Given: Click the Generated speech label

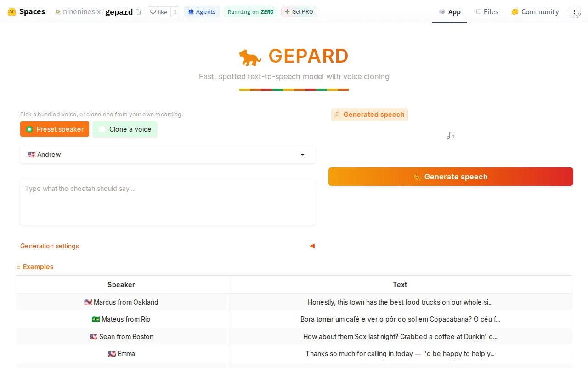Looking at the screenshot, I should pos(369,115).
